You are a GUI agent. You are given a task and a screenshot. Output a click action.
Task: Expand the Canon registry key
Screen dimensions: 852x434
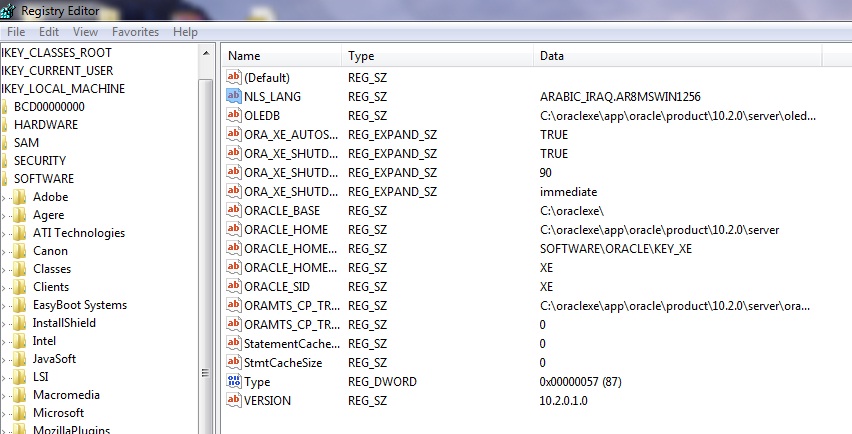[x=4, y=251]
